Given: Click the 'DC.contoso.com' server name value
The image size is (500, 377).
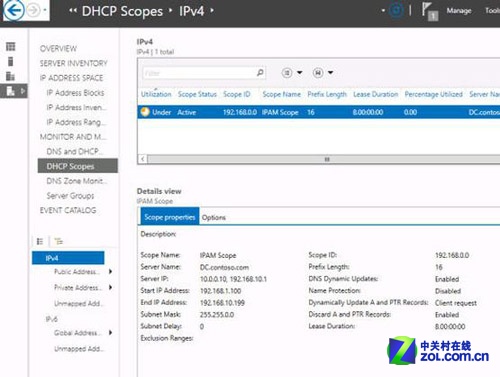Looking at the screenshot, I should point(224,267).
